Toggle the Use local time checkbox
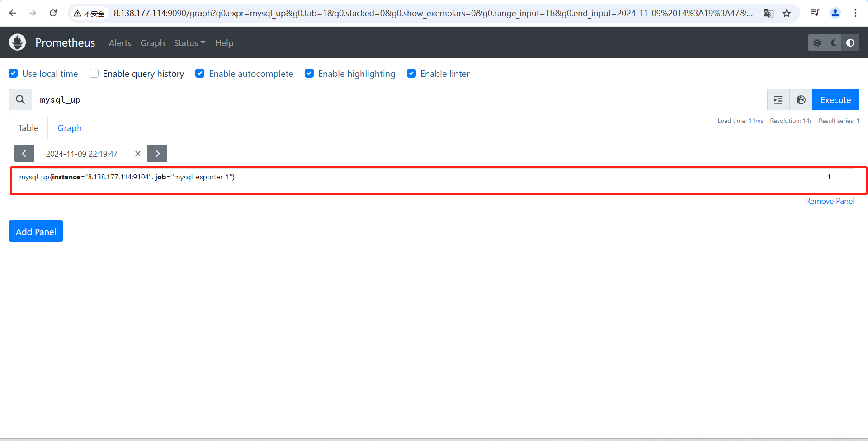The image size is (868, 441). click(x=14, y=74)
